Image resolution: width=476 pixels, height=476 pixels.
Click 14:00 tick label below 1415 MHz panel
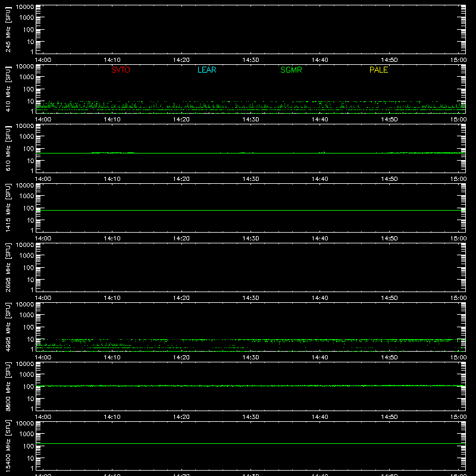43,239
